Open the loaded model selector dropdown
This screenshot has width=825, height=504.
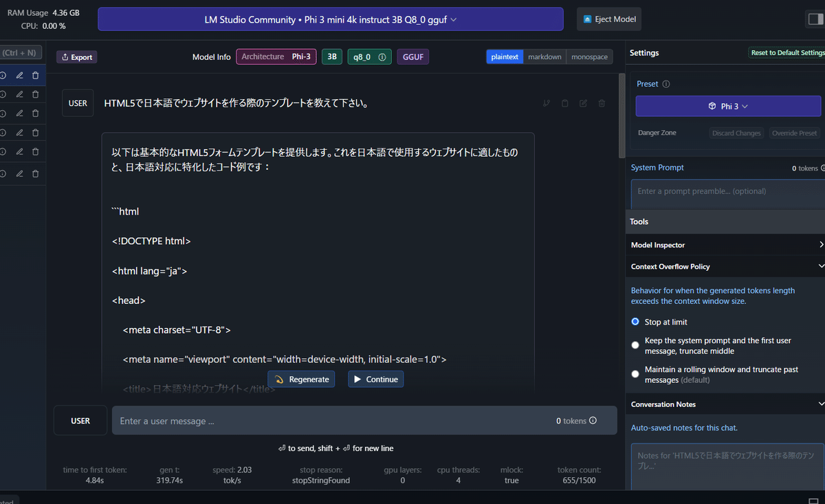coord(331,19)
